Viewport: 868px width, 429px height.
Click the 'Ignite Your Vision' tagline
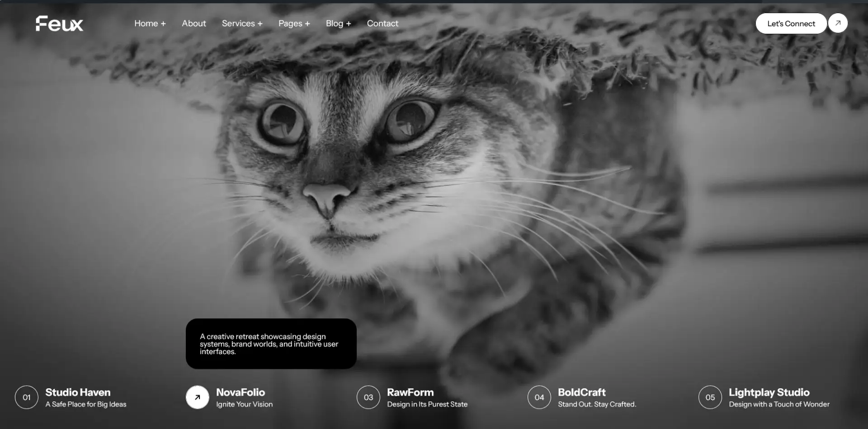coord(245,404)
